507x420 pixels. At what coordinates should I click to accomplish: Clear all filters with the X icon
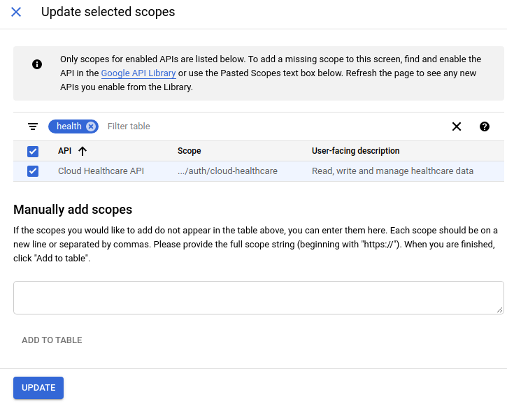click(x=457, y=126)
